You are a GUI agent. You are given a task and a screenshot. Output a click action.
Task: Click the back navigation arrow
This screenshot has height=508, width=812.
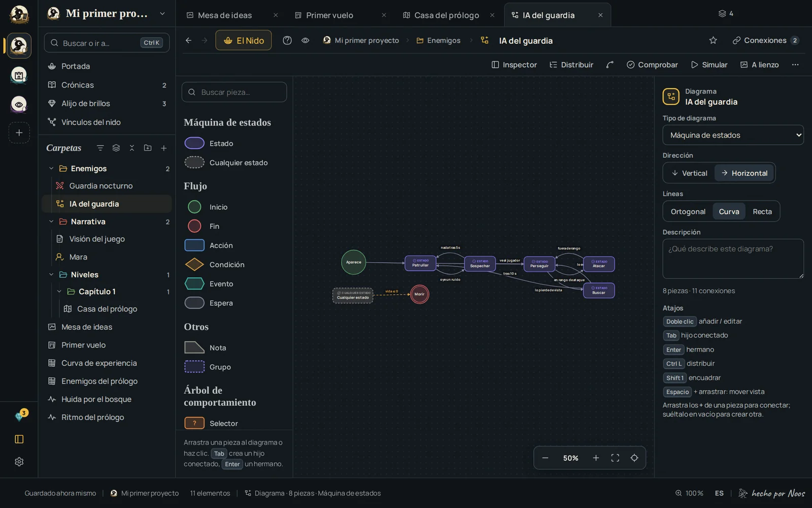[188, 40]
